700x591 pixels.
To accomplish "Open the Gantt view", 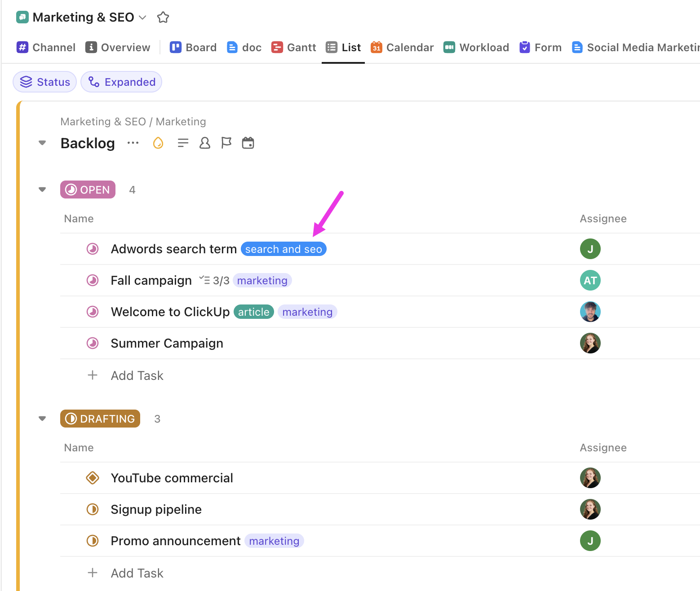I will pos(293,47).
